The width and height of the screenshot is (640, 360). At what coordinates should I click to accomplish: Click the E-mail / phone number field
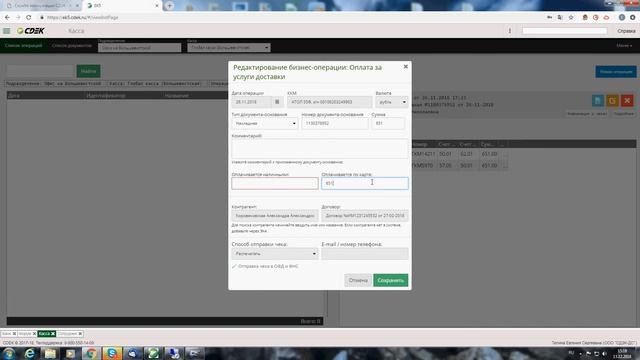pyautogui.click(x=364, y=253)
